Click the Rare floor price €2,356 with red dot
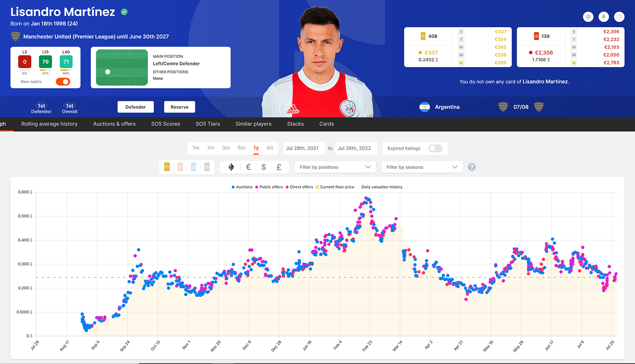 (541, 53)
